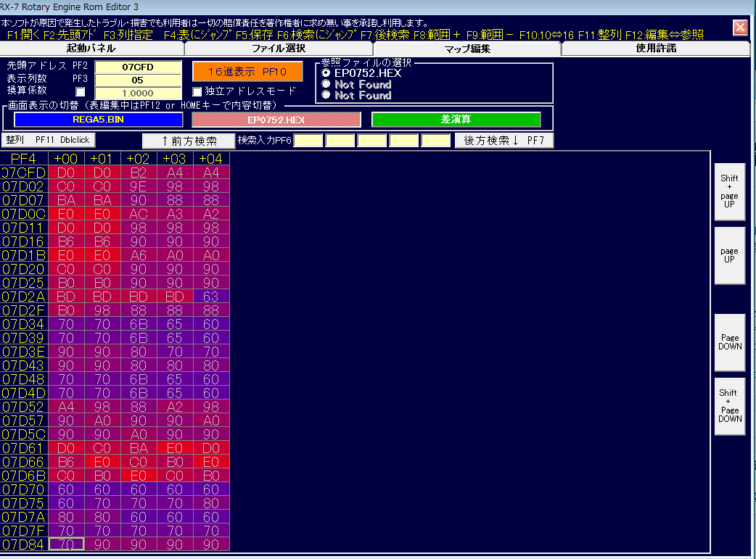The height and width of the screenshot is (559, 756).
Task: Toggle the 独立アドレスモード checkbox
Action: click(x=197, y=91)
